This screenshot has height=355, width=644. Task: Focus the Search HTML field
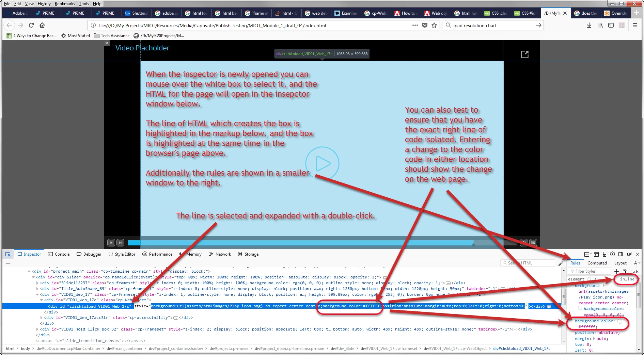coord(528,263)
